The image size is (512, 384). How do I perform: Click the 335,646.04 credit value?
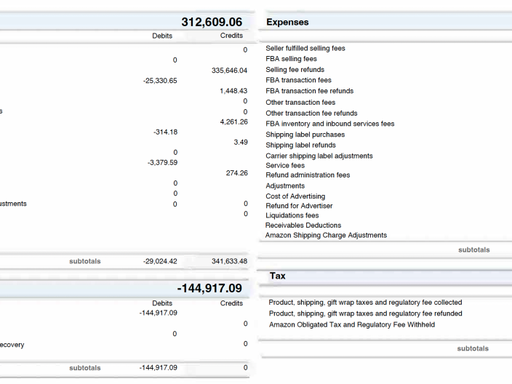tap(229, 70)
